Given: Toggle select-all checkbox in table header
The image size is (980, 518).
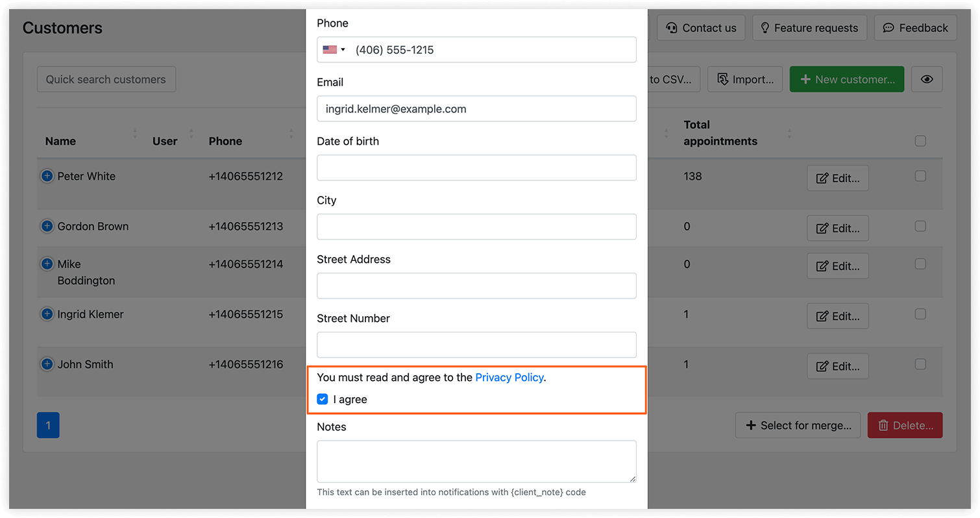Looking at the screenshot, I should coord(920,141).
